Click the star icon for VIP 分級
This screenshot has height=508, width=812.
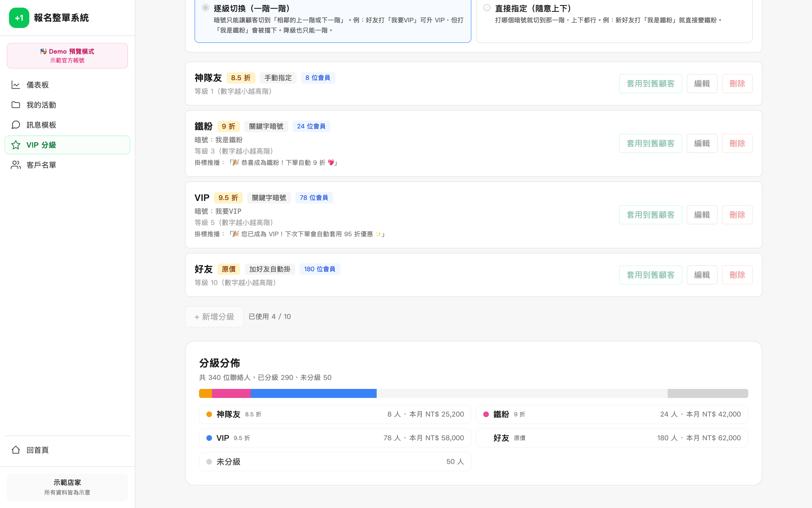[x=16, y=145]
